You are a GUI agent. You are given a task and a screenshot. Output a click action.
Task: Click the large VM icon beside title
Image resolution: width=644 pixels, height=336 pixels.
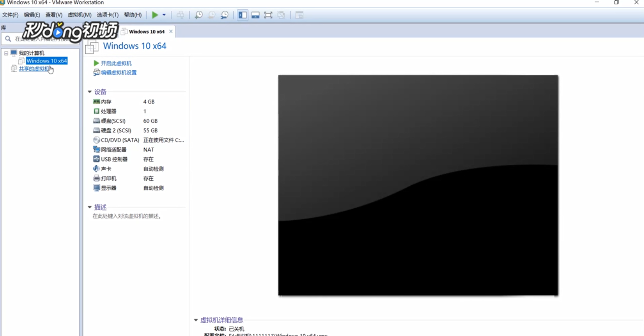[x=92, y=47]
